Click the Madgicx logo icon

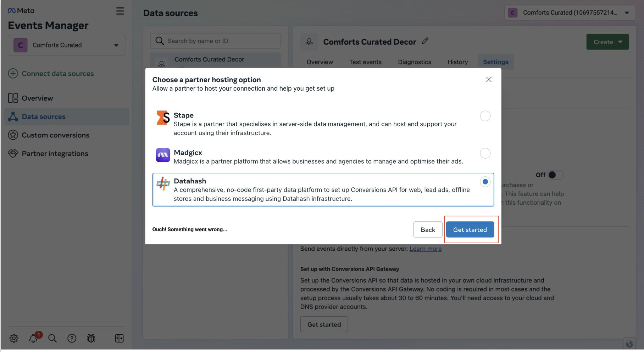163,155
